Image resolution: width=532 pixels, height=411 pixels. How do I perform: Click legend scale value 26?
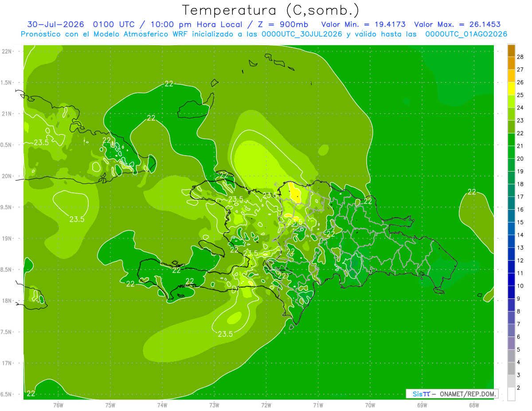520,82
